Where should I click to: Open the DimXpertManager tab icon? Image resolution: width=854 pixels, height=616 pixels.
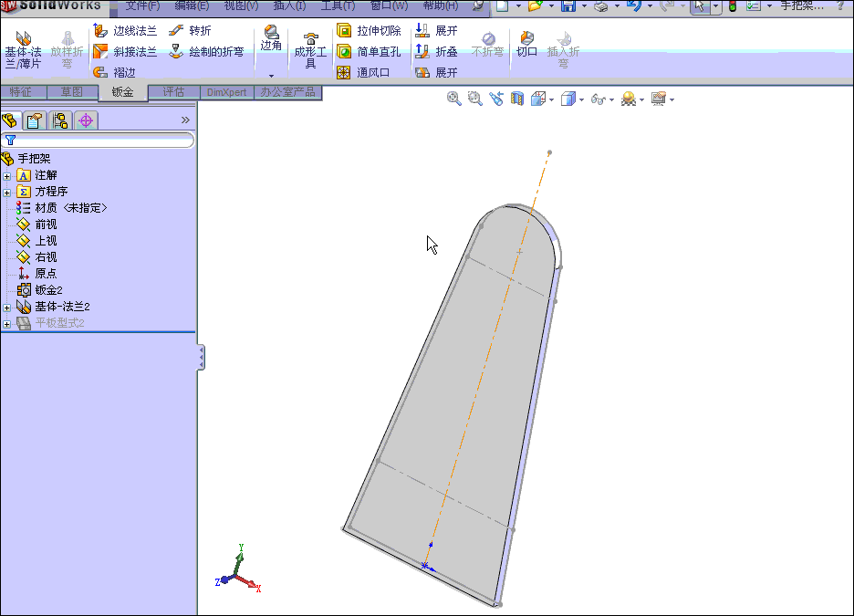point(86,120)
